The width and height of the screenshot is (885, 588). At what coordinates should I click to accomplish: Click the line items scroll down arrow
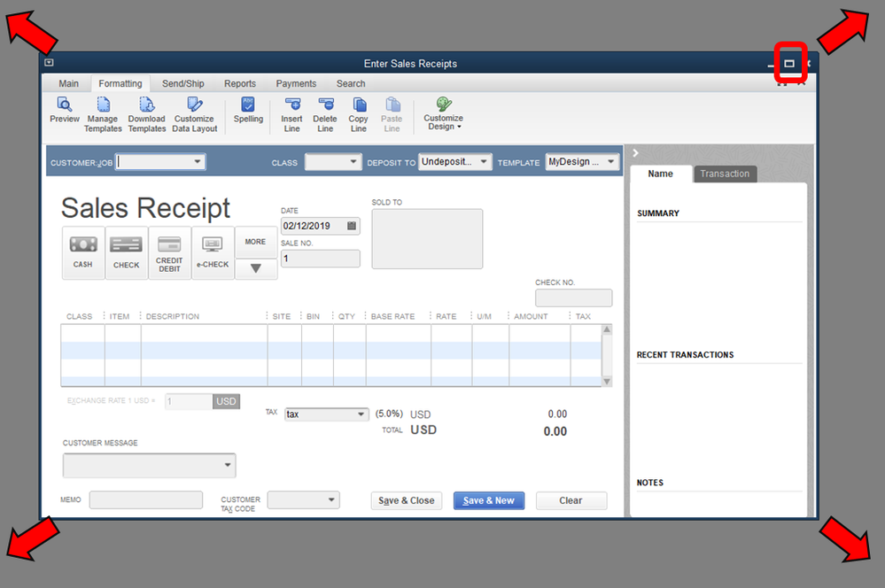(607, 382)
